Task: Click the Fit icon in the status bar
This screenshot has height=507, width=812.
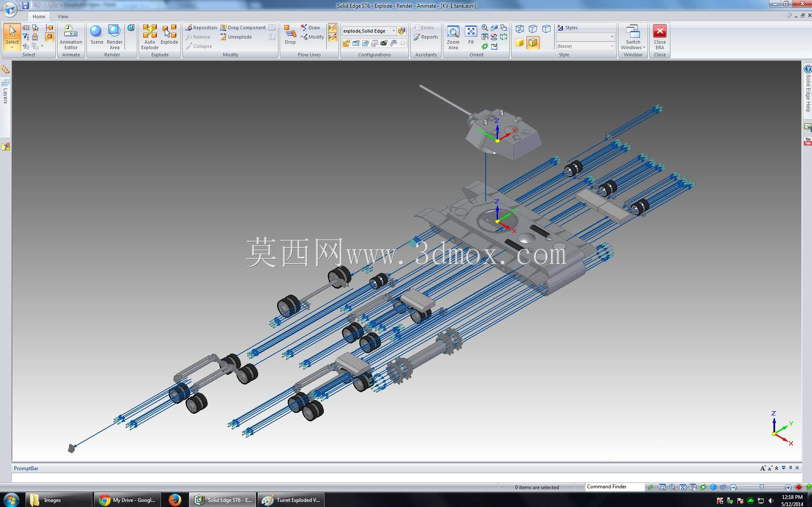Action: coord(683,487)
